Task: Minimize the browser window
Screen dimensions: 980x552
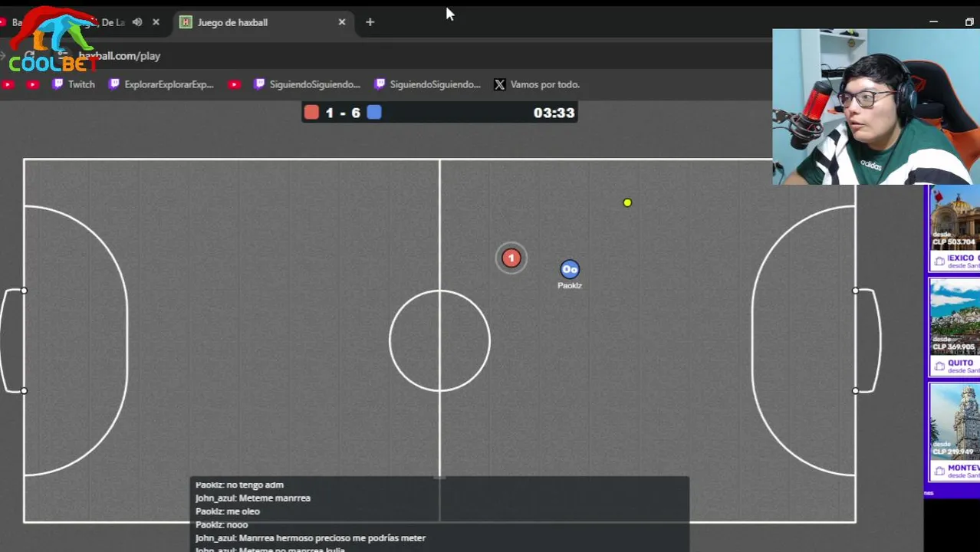Action: [933, 22]
